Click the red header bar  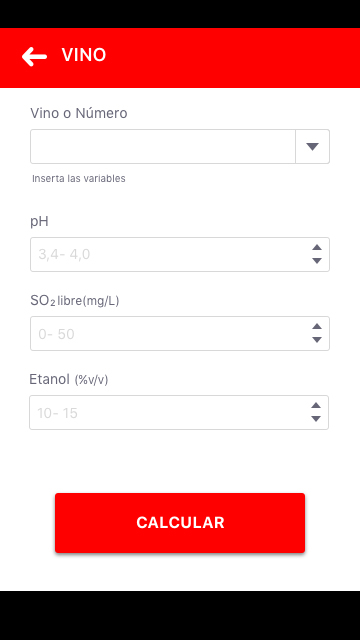180,58
